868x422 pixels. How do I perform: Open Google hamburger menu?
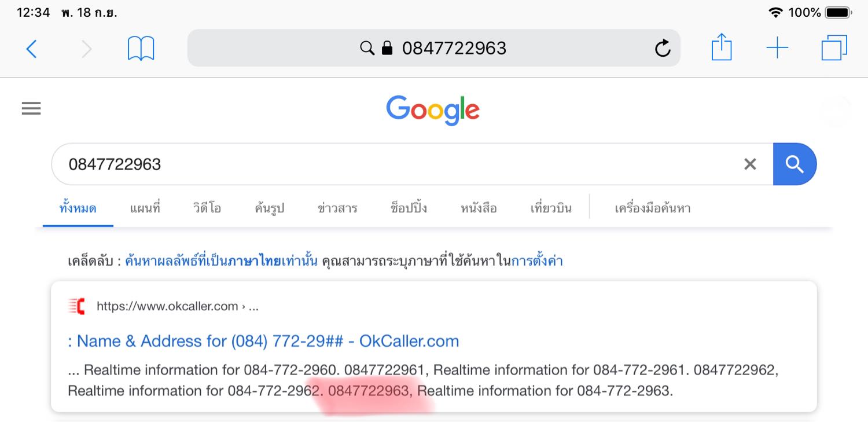click(x=31, y=108)
